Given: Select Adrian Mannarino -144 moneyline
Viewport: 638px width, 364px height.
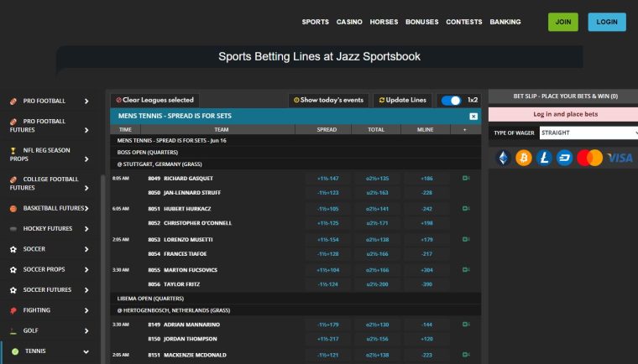Looking at the screenshot, I should 426,325.
